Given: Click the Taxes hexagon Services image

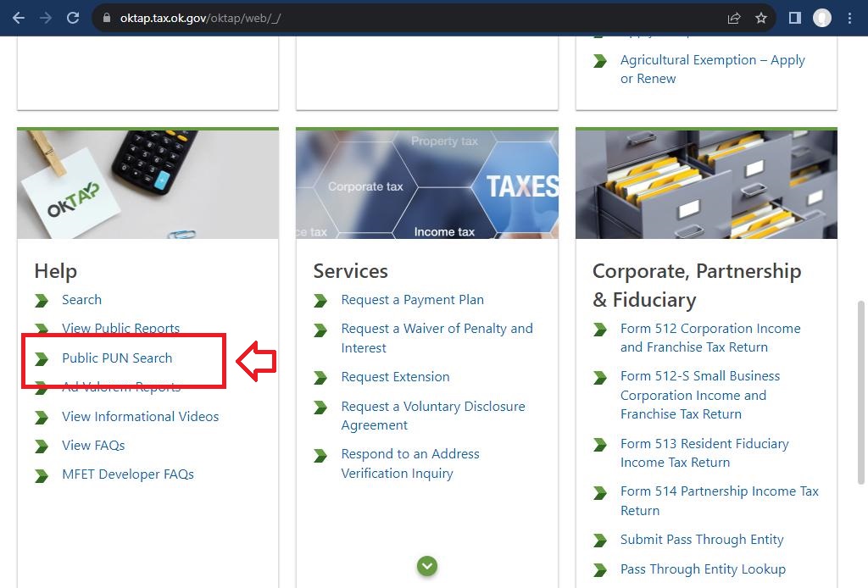Looking at the screenshot, I should 427,185.
